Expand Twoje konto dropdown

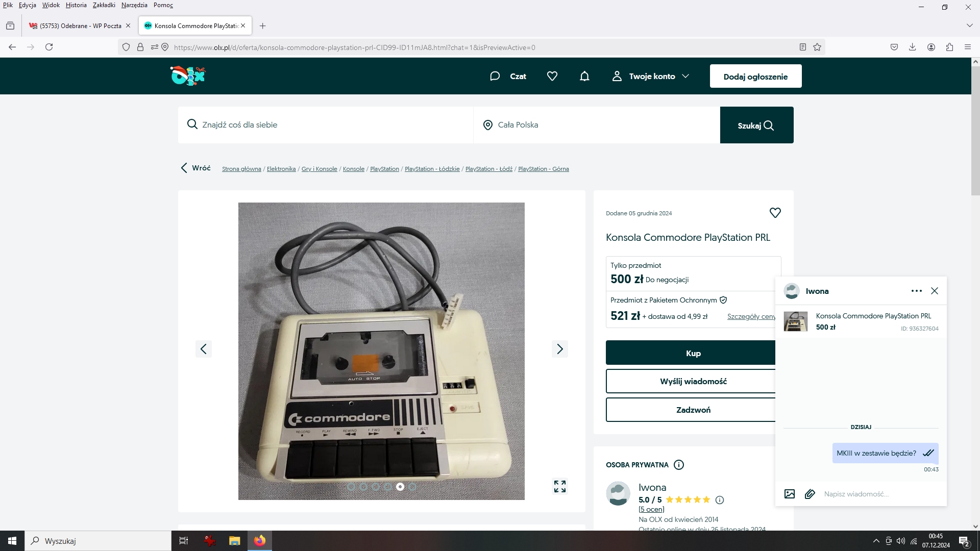[x=651, y=76]
